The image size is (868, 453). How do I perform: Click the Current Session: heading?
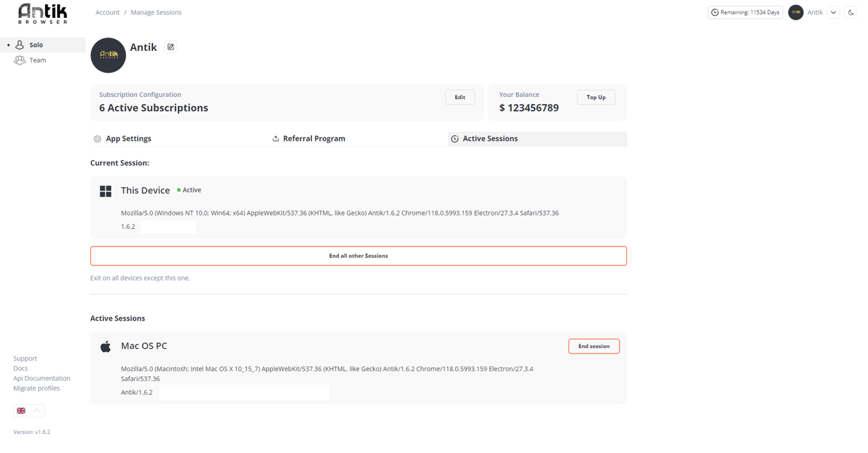click(x=120, y=163)
